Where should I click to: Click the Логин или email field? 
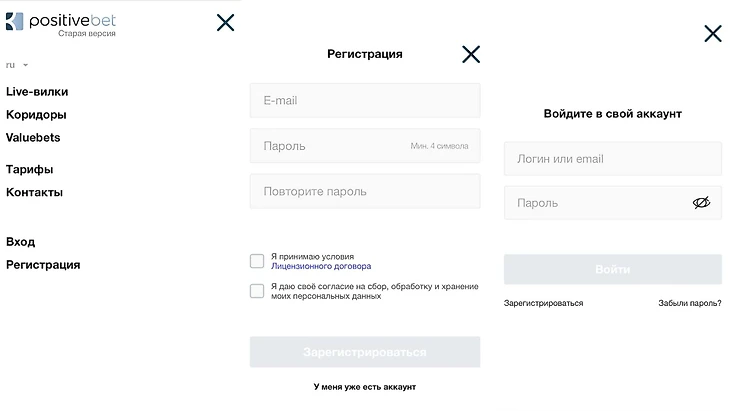(612, 159)
